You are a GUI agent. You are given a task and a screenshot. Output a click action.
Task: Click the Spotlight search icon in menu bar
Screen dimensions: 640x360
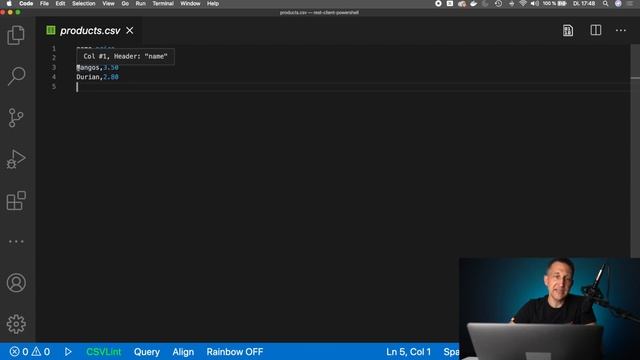(x=605, y=4)
